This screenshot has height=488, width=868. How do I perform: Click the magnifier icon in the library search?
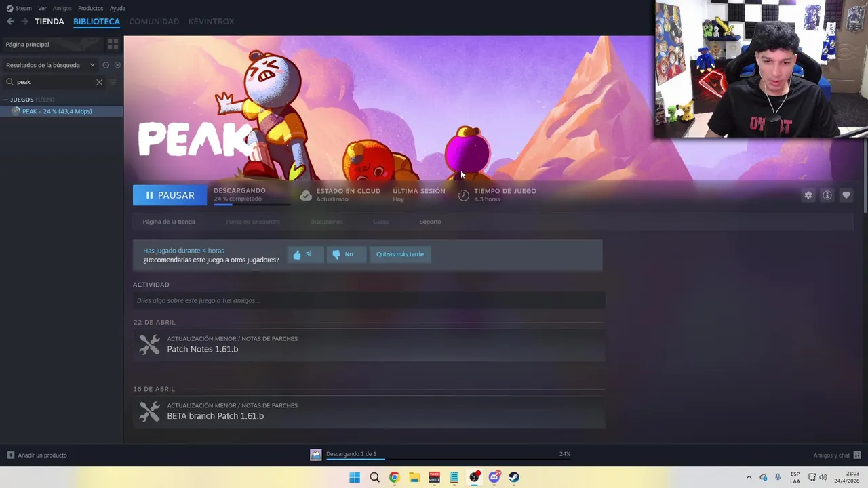tap(9, 82)
